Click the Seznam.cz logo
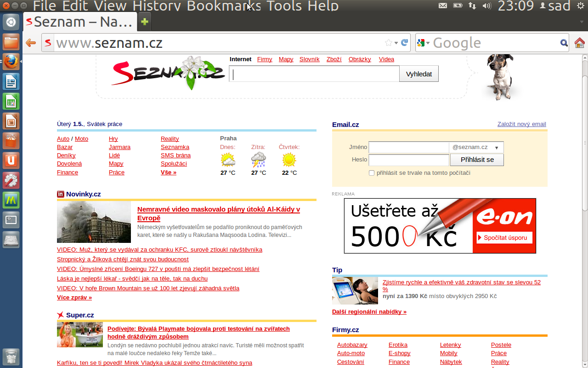Viewport: 588px width, 368px height. coord(168,73)
